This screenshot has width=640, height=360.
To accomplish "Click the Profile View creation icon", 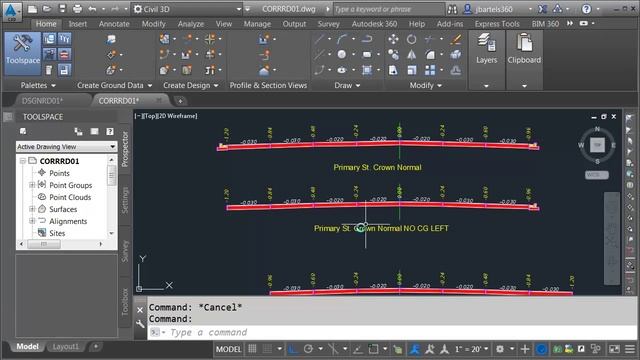I will [x=264, y=39].
